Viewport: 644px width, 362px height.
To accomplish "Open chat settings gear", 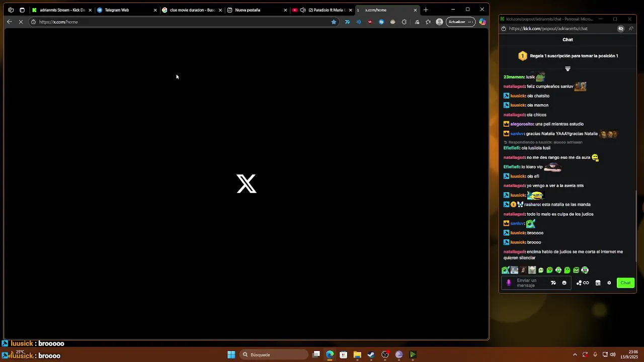I will (609, 283).
